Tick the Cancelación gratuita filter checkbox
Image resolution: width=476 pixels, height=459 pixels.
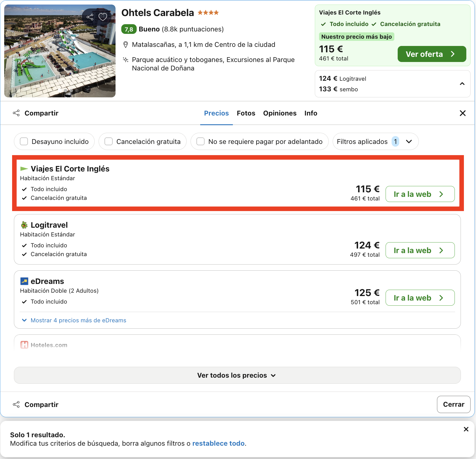[x=109, y=142]
